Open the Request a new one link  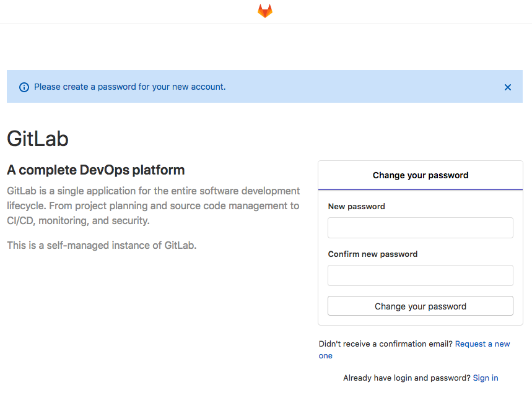(x=482, y=344)
